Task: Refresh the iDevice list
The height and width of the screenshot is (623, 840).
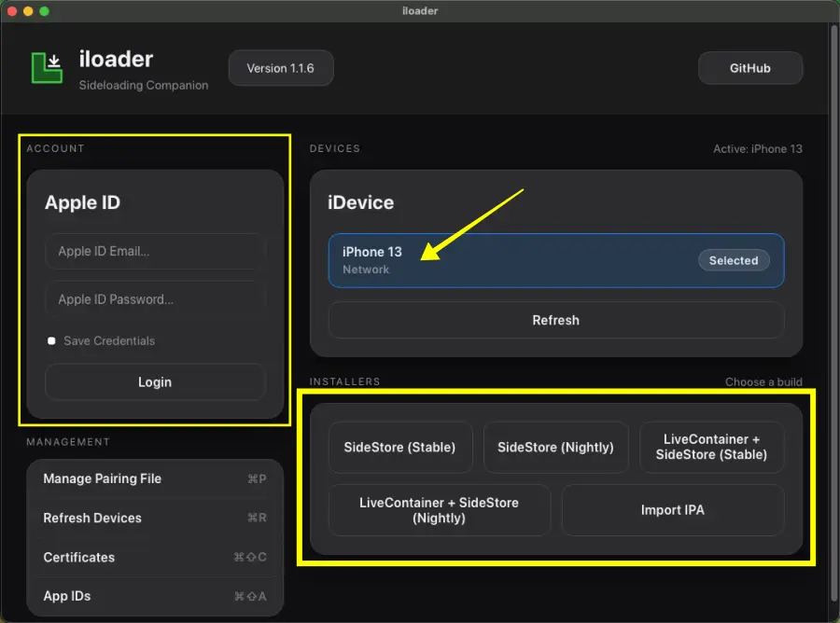Action: (556, 320)
